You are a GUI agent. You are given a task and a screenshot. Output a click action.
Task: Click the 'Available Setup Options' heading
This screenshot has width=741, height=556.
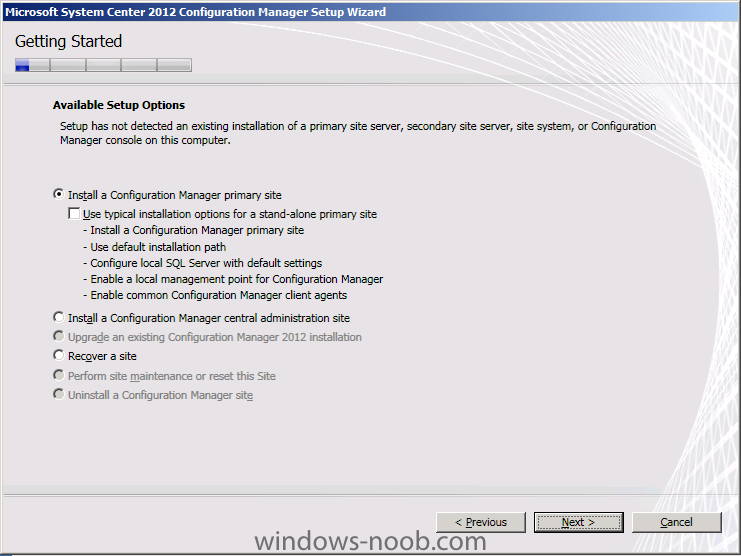point(119,105)
